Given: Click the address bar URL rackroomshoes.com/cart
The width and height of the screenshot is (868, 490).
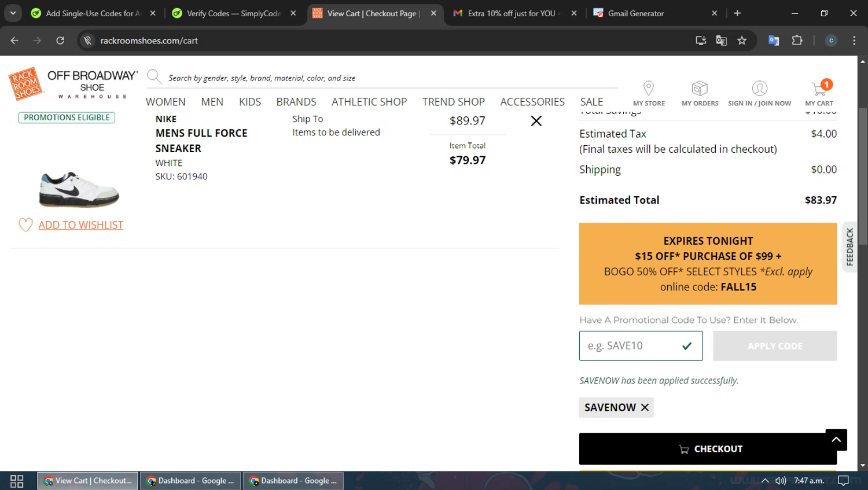Looking at the screenshot, I should [x=149, y=40].
